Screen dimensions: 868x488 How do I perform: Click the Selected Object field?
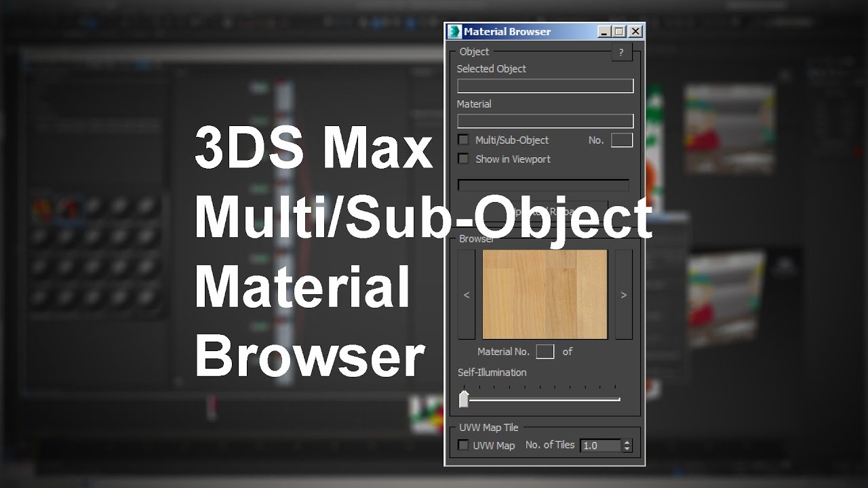coord(545,85)
